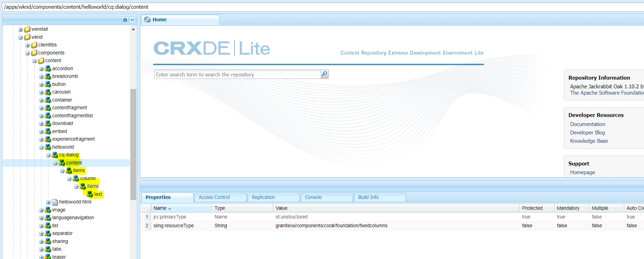
Task: Click the carousel component icon
Action: point(48,92)
